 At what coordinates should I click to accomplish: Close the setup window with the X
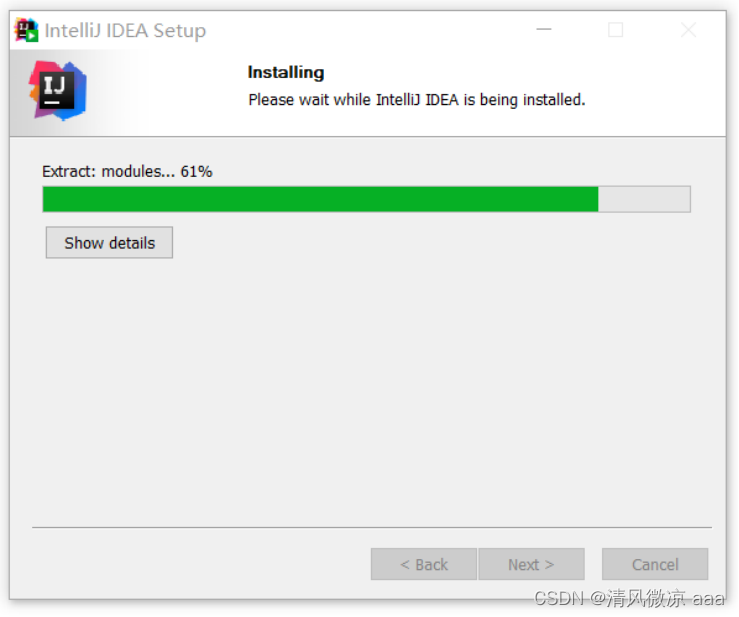point(689,30)
